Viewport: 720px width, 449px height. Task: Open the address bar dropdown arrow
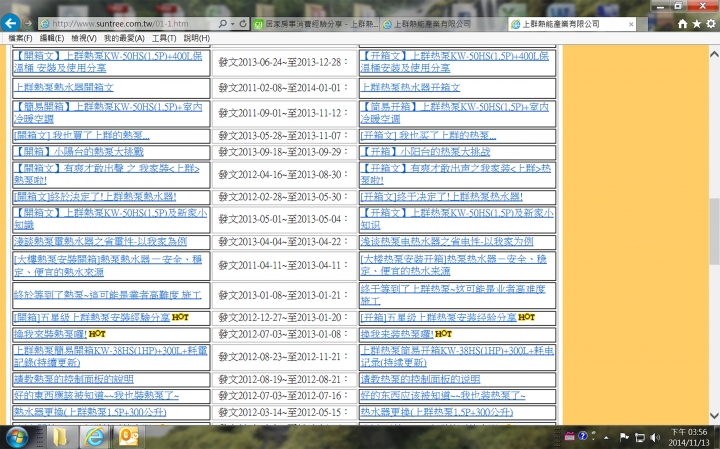[x=232, y=23]
